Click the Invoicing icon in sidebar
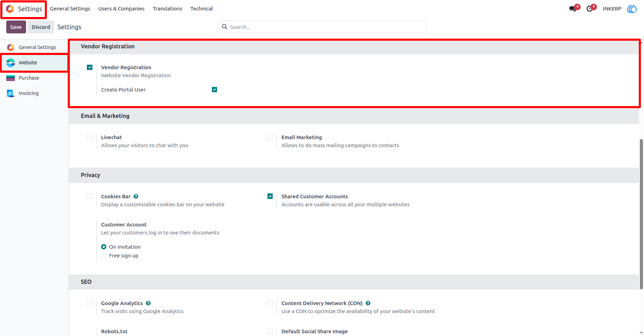This screenshot has width=644, height=336. (x=11, y=93)
